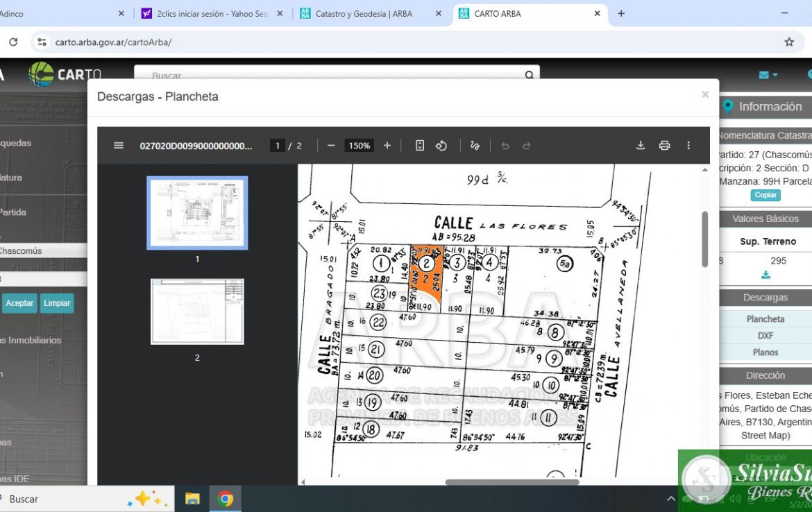
Task: Open the DXF download link
Action: [x=766, y=336]
